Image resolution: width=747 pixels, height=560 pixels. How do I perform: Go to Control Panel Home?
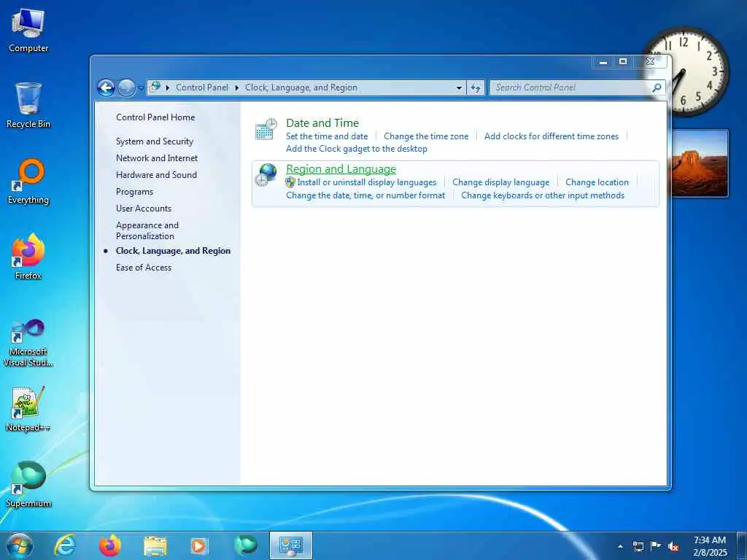pyautogui.click(x=155, y=117)
